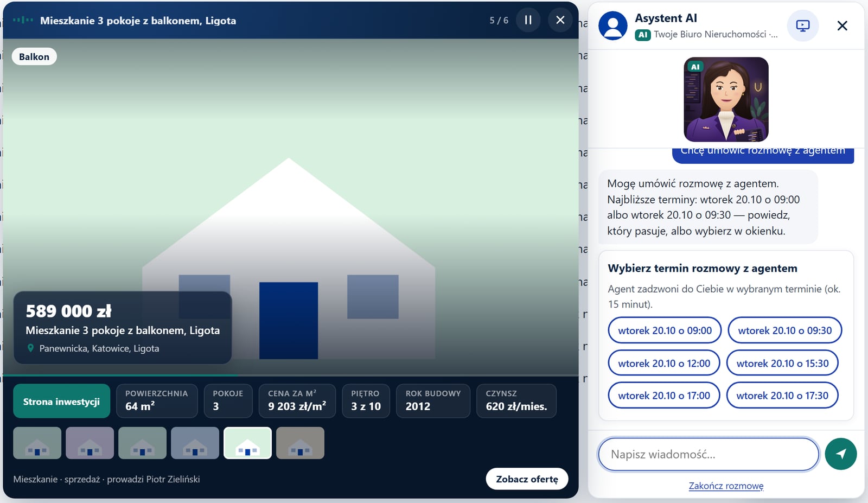Pick the wtorek 20.10 o 17:30 slot

[782, 396]
